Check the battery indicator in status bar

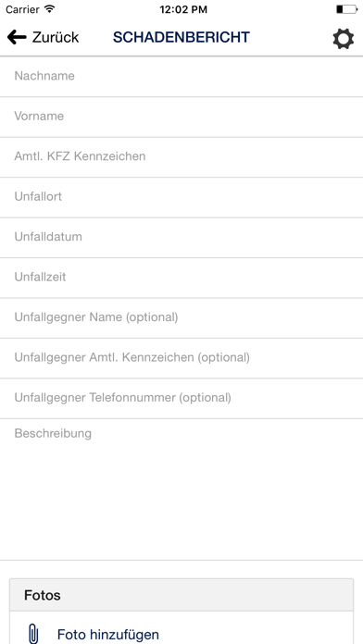[x=346, y=9]
